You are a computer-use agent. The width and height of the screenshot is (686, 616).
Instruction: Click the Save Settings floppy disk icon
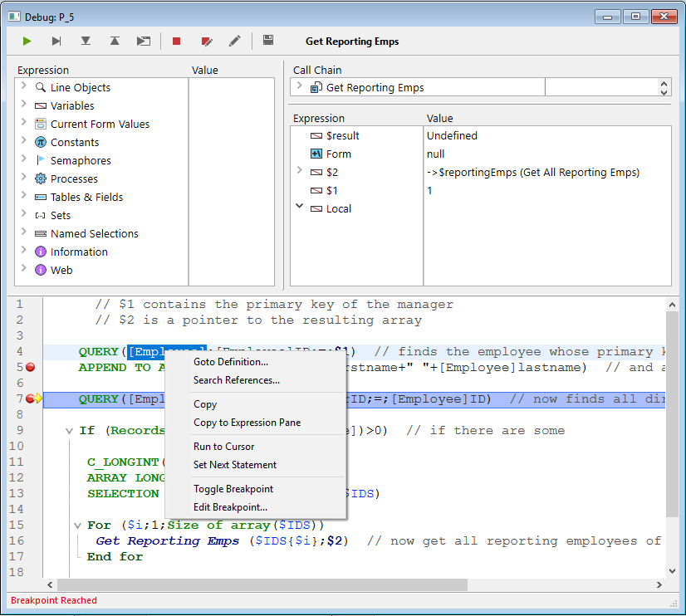pyautogui.click(x=268, y=41)
